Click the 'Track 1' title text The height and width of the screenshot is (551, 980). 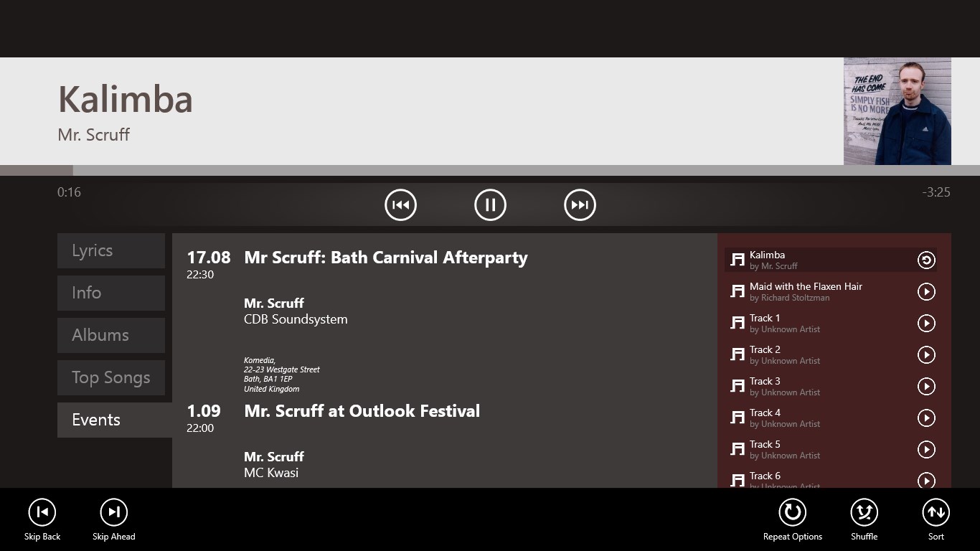(x=765, y=318)
